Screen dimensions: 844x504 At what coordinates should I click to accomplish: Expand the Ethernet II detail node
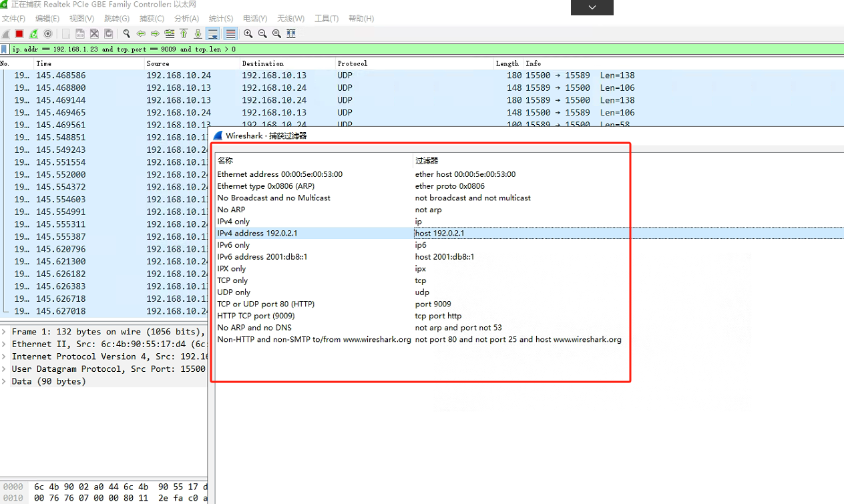tap(4, 344)
